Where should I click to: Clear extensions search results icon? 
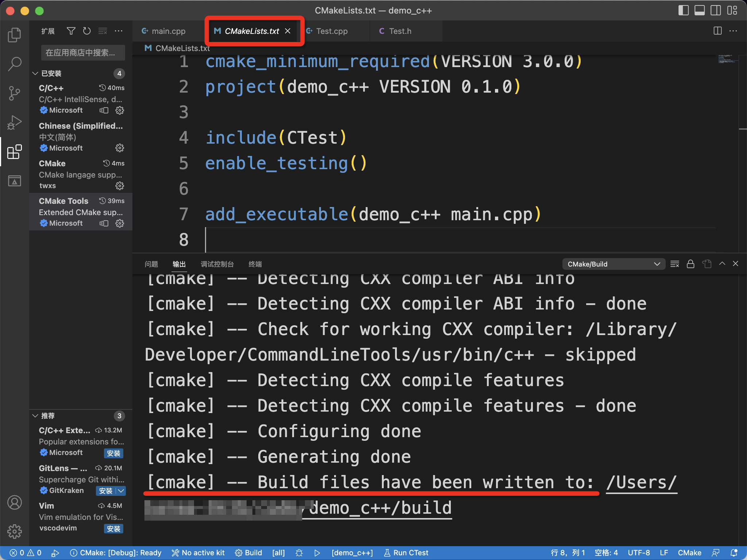pos(103,31)
